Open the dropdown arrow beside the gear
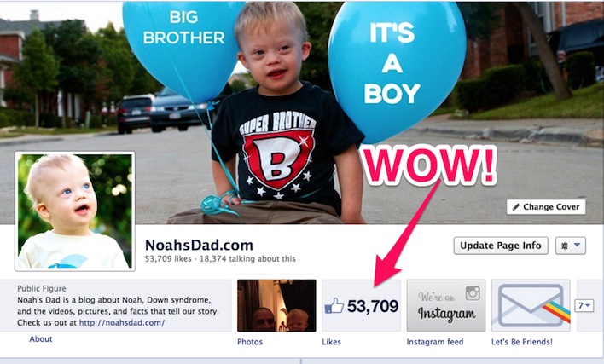The image size is (604, 364). click(577, 246)
